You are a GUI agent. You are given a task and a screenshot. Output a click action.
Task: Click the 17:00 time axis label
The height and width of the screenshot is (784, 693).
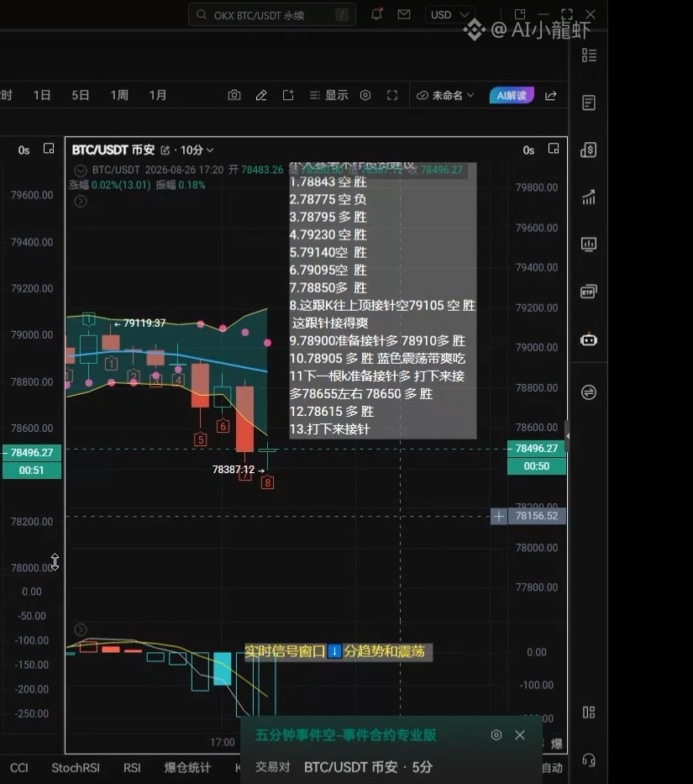click(223, 742)
